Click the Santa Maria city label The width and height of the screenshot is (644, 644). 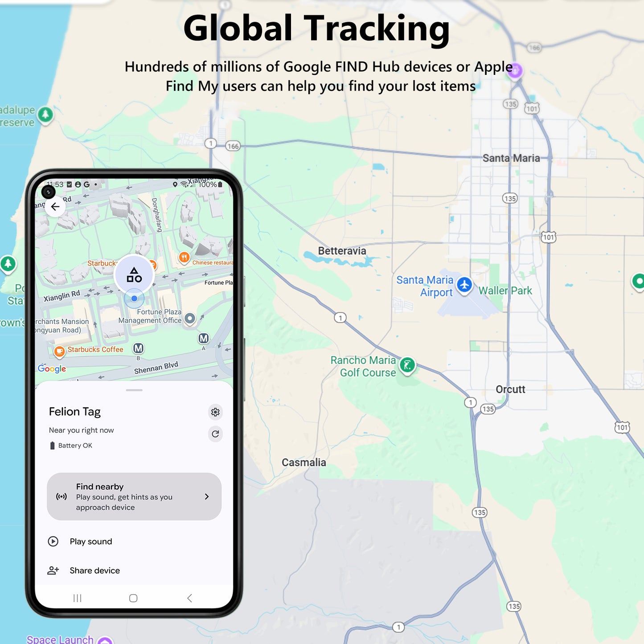[x=511, y=158]
